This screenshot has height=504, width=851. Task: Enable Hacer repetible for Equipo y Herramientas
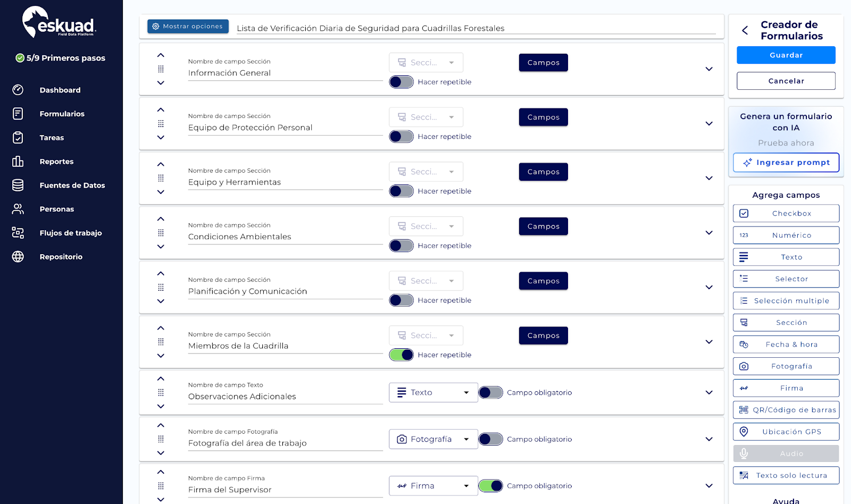point(402,191)
